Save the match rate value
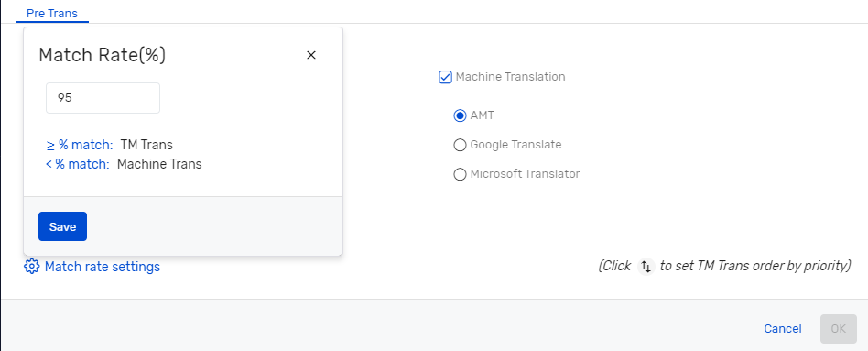The width and height of the screenshot is (868, 351). tap(62, 226)
